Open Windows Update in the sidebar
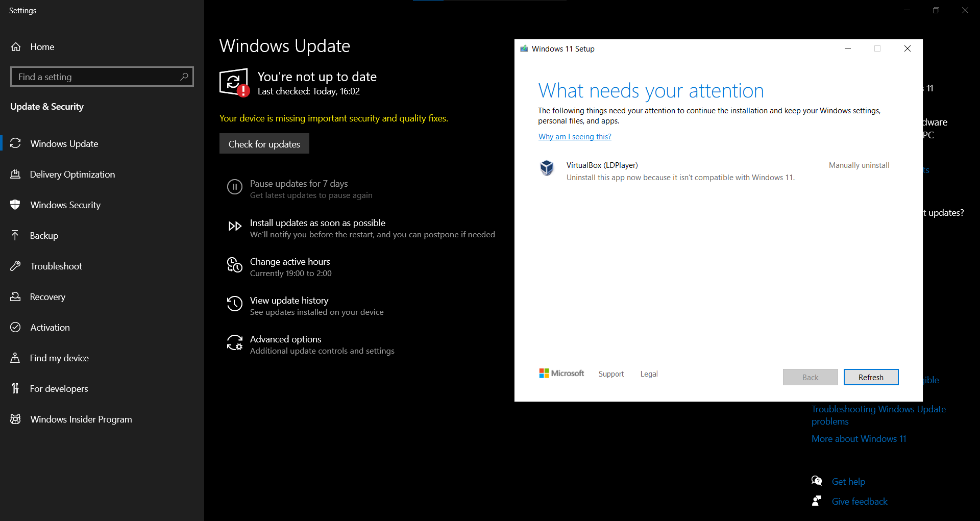Screen dimensions: 980x521 [x=102, y=143]
